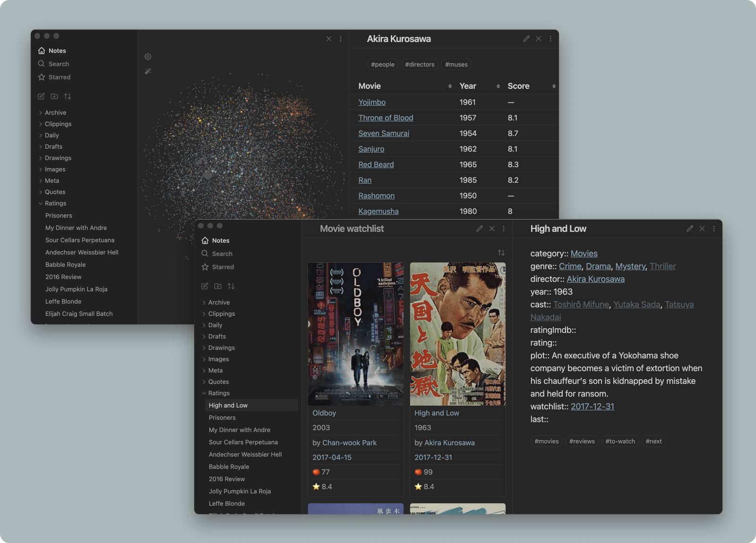This screenshot has width=756, height=543.
Task: Edit the Akira Kurosawa note via pencil icon
Action: point(527,39)
